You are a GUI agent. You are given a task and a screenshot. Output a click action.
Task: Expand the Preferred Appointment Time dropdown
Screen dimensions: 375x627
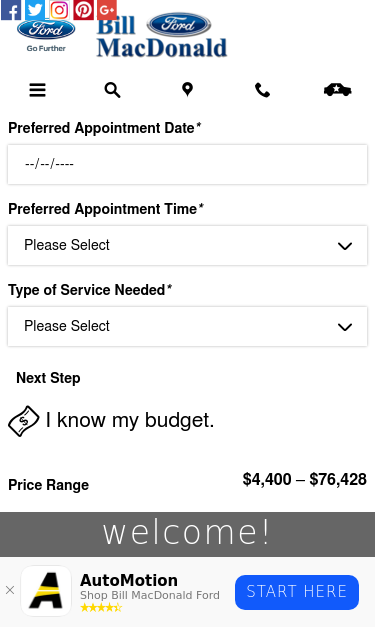(188, 245)
